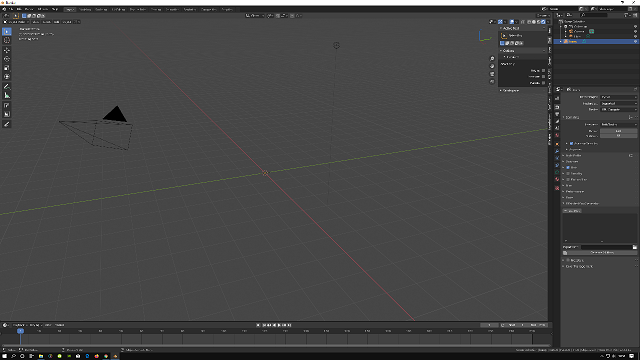
Task: Open the Render properties tab
Action: click(x=557, y=107)
